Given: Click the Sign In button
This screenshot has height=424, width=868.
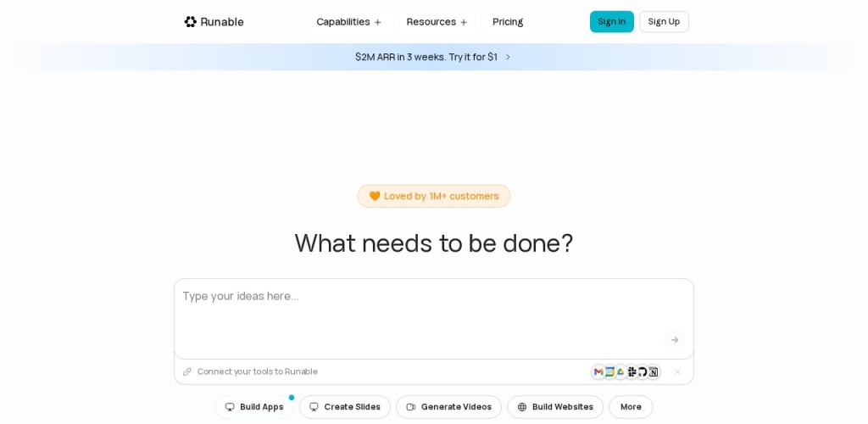Looking at the screenshot, I should pyautogui.click(x=612, y=21).
